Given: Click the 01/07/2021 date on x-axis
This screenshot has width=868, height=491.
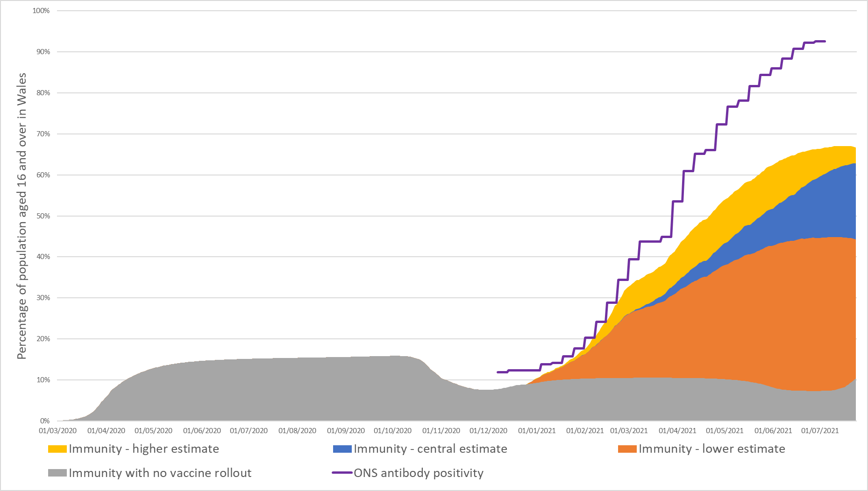Looking at the screenshot, I should click(x=820, y=431).
